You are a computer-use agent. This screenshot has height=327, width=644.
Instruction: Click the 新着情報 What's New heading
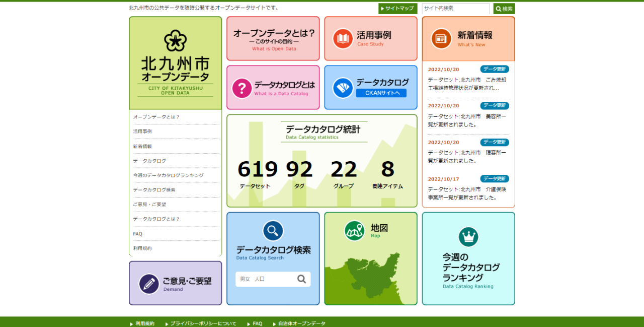point(475,38)
